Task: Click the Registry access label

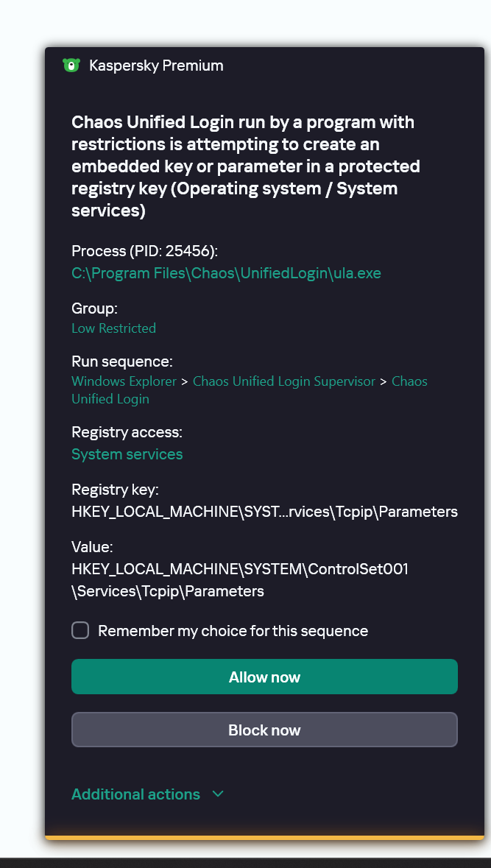Action: (127, 432)
